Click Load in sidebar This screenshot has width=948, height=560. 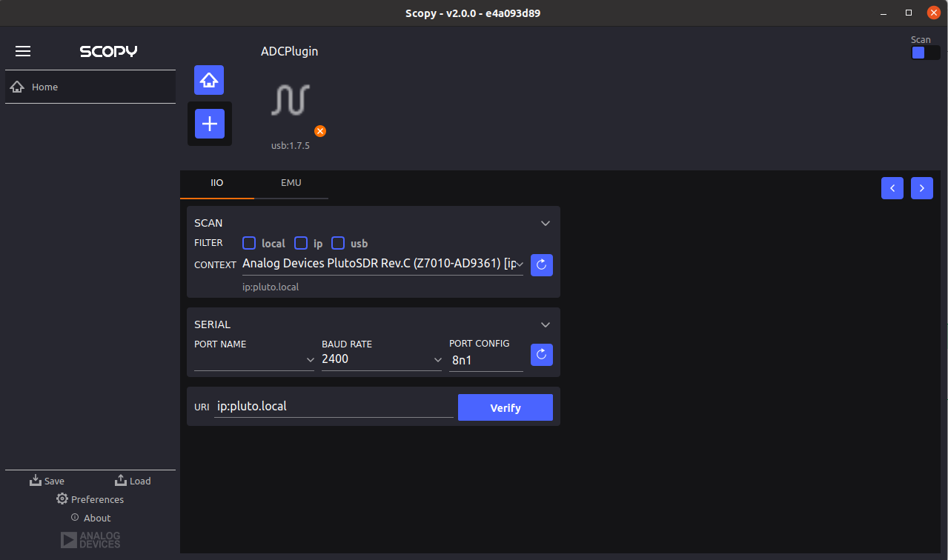pyautogui.click(x=133, y=481)
